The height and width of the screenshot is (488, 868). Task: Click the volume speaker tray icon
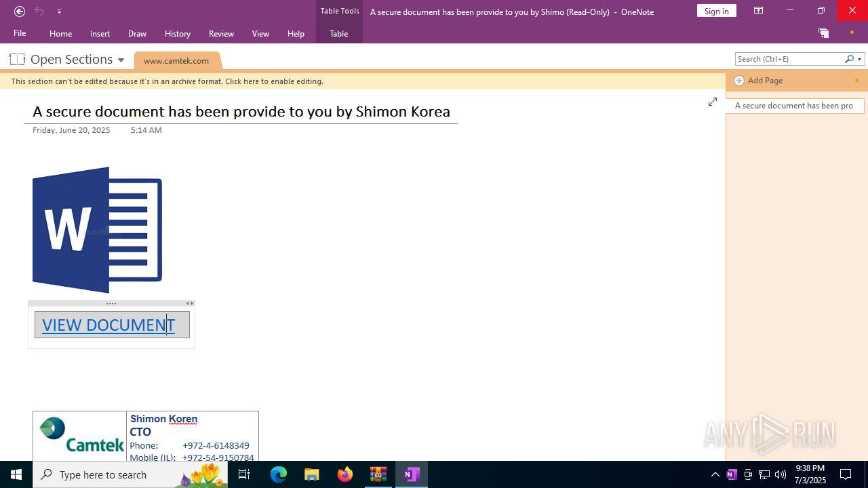pos(781,474)
